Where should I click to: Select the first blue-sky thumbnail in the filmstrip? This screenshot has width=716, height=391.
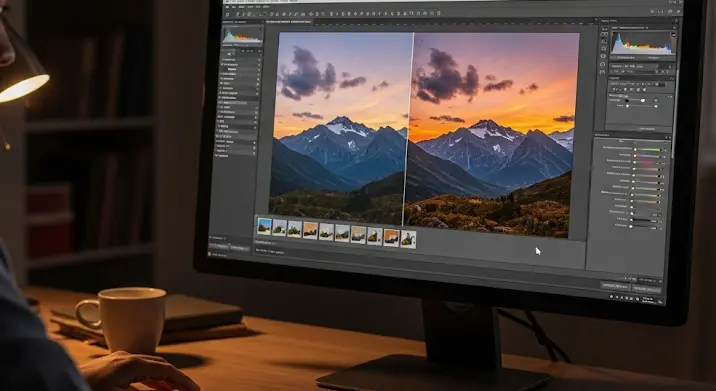coord(264,226)
